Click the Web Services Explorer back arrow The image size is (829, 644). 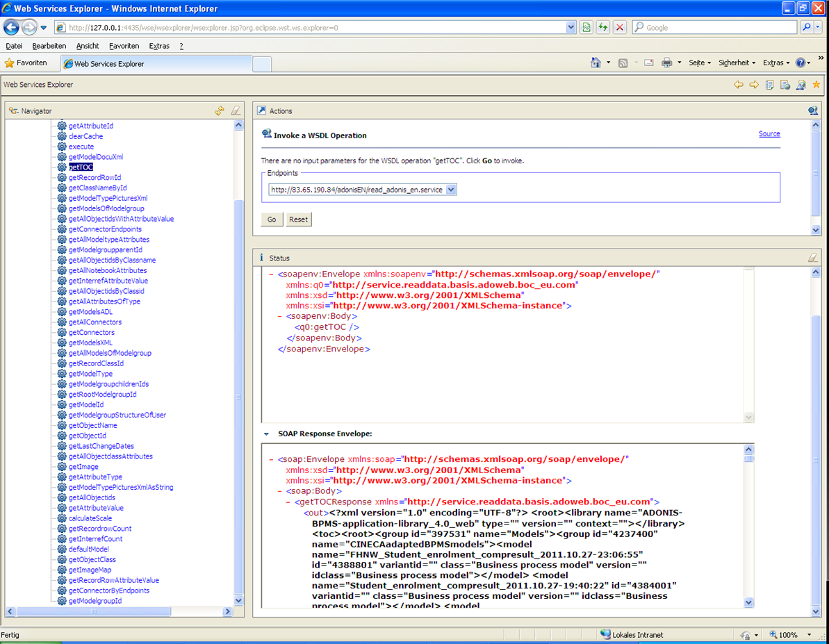click(x=738, y=85)
